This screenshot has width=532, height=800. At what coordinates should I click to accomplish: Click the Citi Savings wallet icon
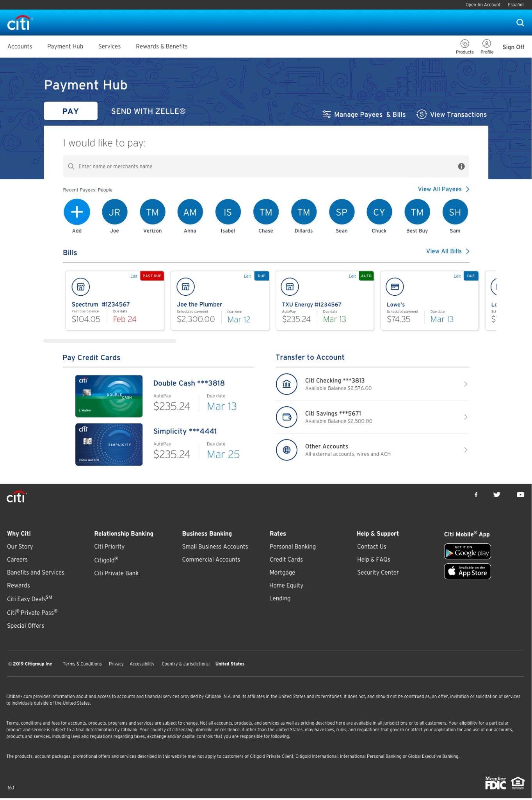286,417
